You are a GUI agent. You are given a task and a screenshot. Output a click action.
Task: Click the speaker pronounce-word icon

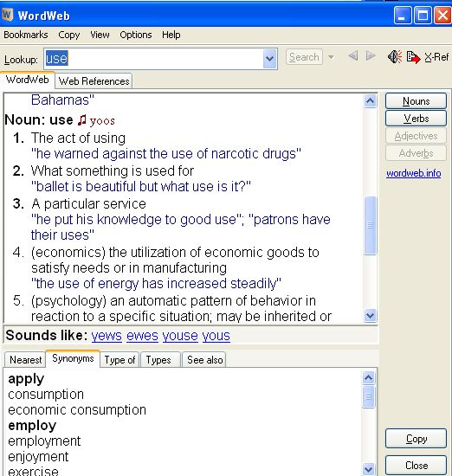coord(395,57)
